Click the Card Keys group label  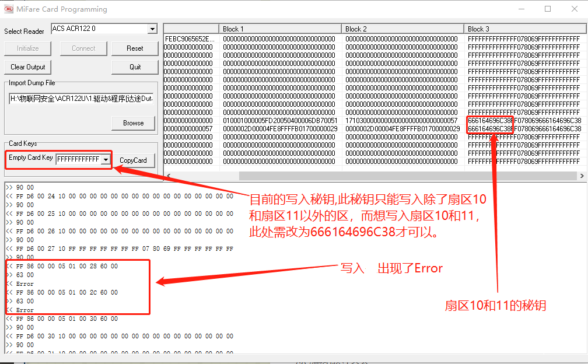click(x=23, y=143)
